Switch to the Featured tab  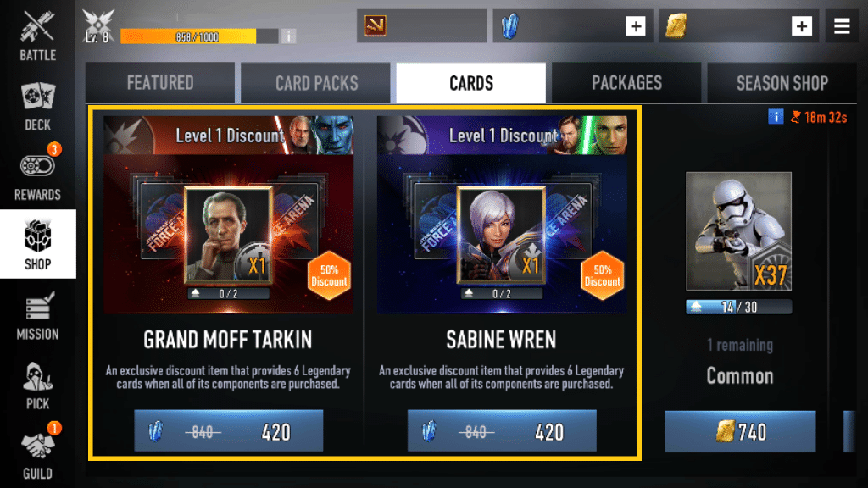pyautogui.click(x=160, y=83)
